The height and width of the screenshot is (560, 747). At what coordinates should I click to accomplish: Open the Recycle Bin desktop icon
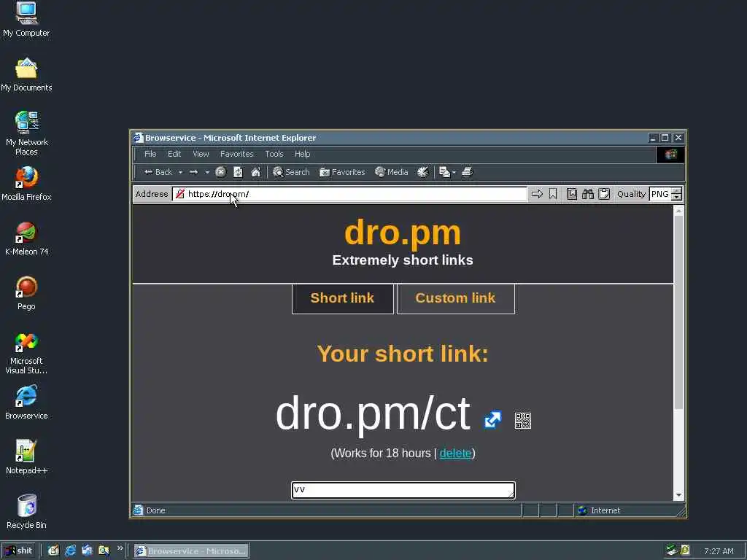point(26,512)
